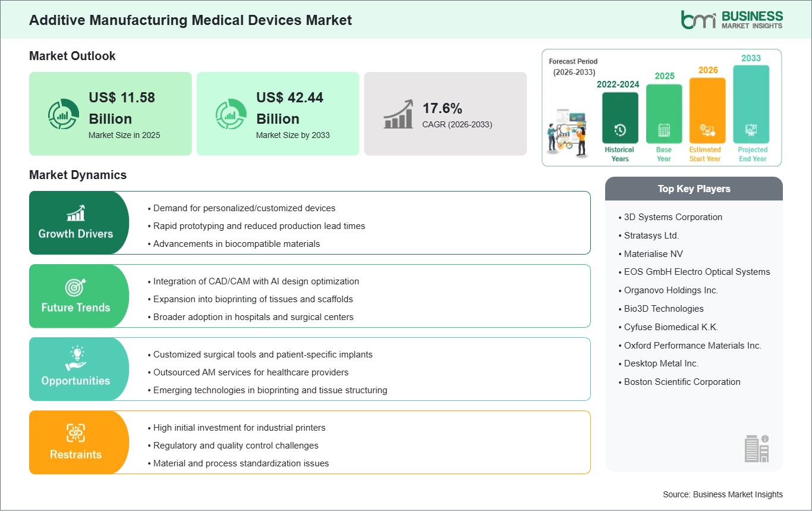Click the Market Dynamics heading
Screen dimensions: 812x511
78,175
